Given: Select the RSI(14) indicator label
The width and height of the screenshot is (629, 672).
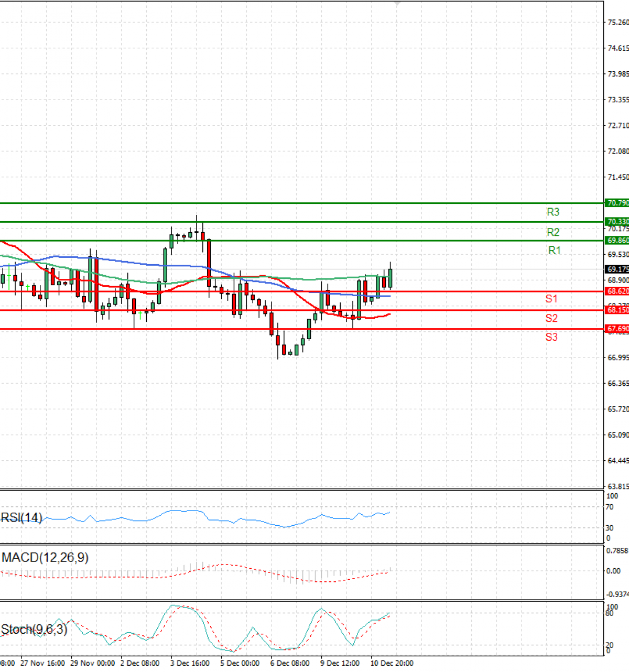Looking at the screenshot, I should (21, 517).
